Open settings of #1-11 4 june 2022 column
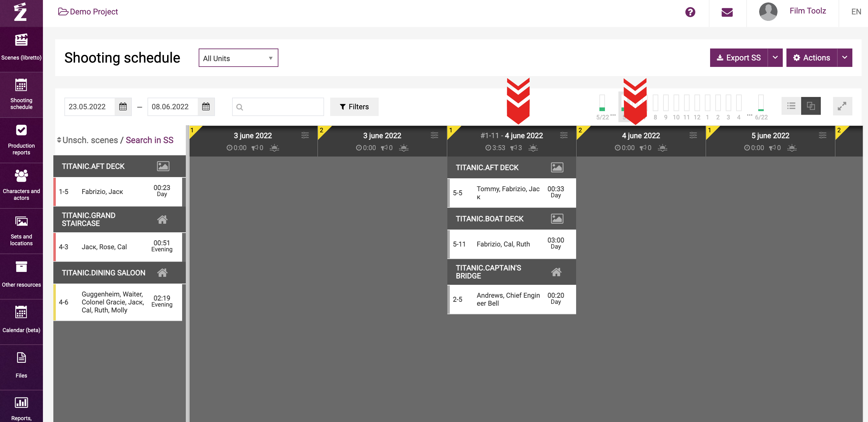This screenshot has height=422, width=868. coord(564,135)
